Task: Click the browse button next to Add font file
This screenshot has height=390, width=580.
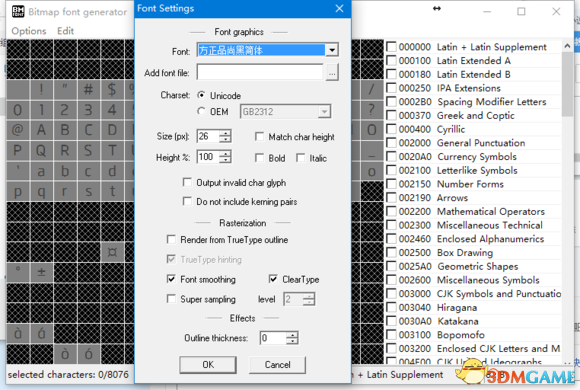Action: coord(332,72)
